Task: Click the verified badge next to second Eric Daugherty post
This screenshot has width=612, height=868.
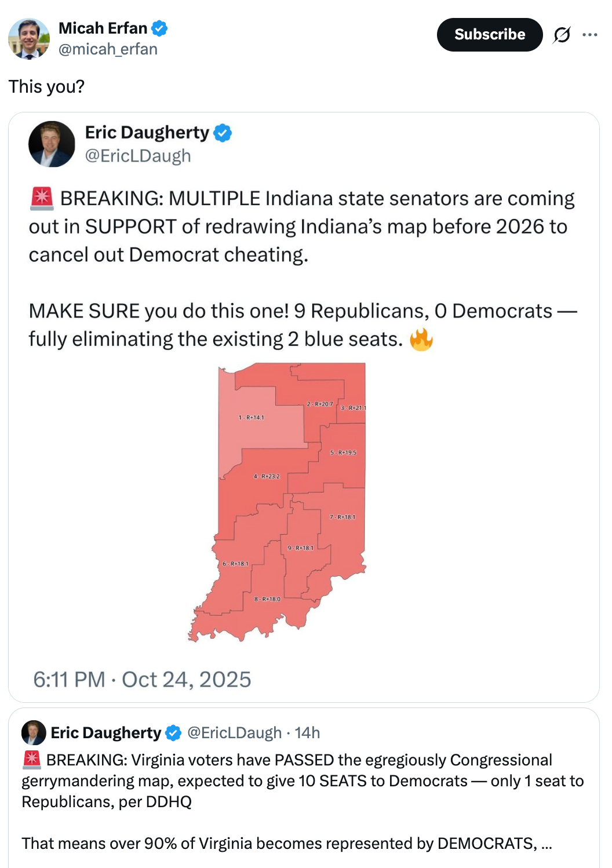Action: [x=173, y=732]
